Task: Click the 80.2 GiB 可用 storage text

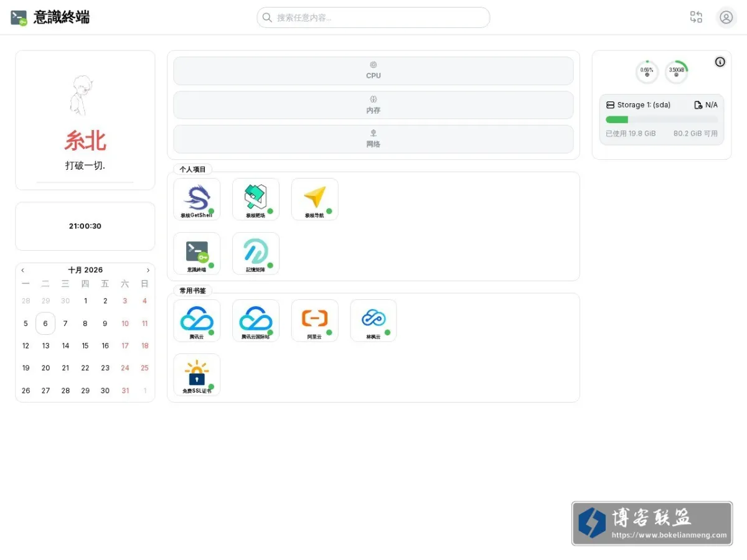Action: [x=695, y=133]
